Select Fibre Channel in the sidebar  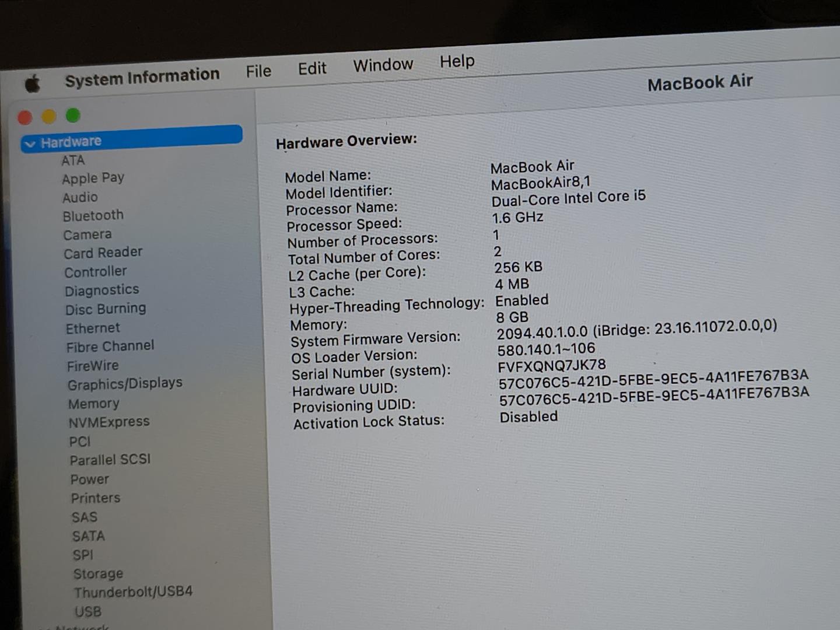pos(110,346)
